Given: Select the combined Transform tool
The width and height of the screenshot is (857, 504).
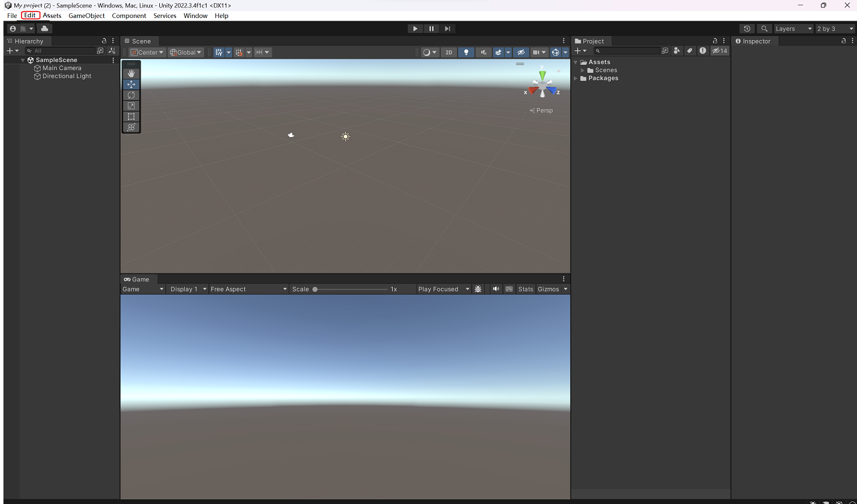Looking at the screenshot, I should coord(131,127).
